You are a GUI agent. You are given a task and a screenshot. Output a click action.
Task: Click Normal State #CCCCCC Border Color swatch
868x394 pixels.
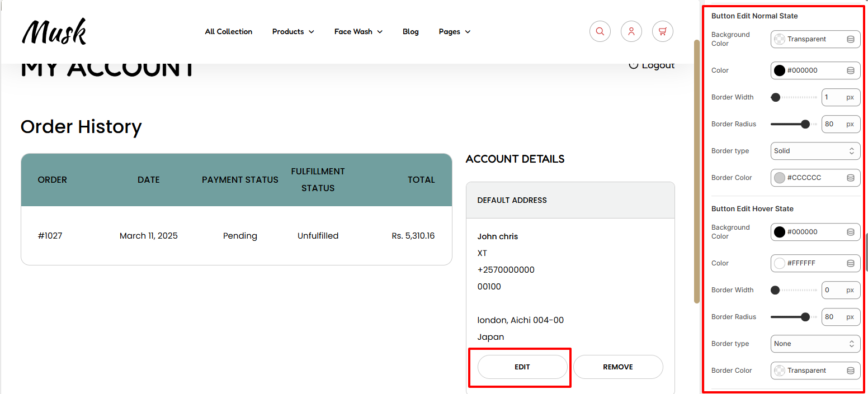pyautogui.click(x=780, y=178)
